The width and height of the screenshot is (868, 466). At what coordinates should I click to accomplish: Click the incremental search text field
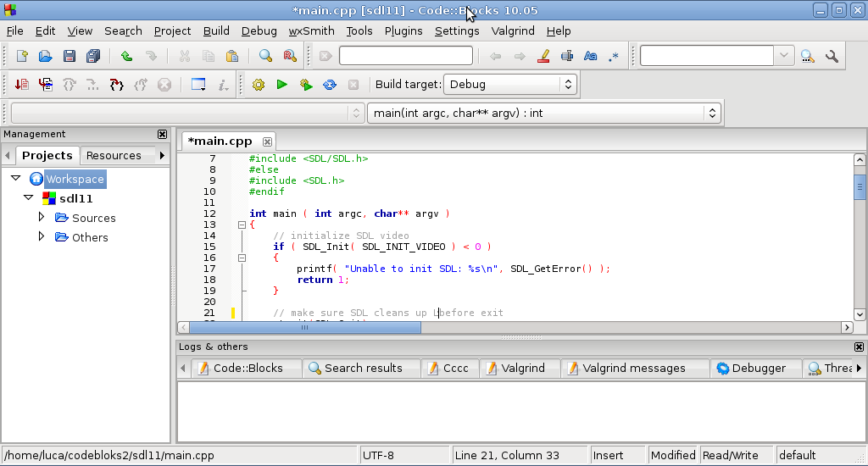point(405,56)
